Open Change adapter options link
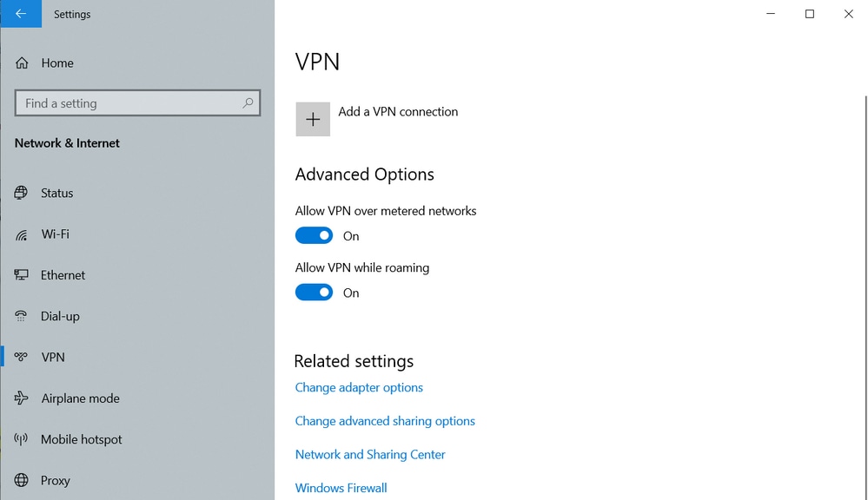The width and height of the screenshot is (868, 500). click(359, 387)
